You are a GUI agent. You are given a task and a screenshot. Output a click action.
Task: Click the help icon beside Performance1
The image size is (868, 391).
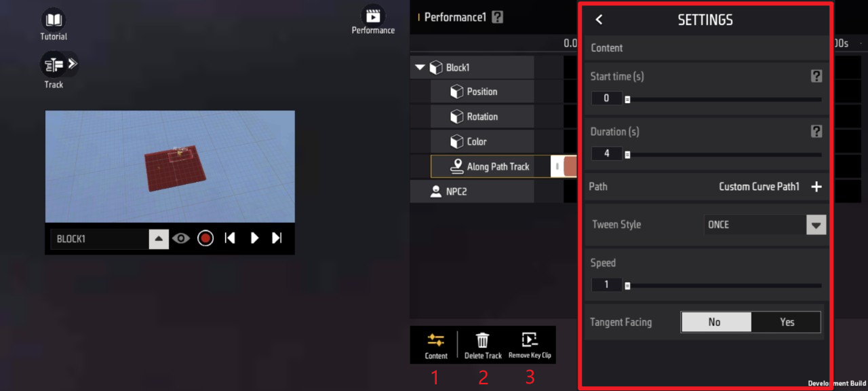coord(497,18)
